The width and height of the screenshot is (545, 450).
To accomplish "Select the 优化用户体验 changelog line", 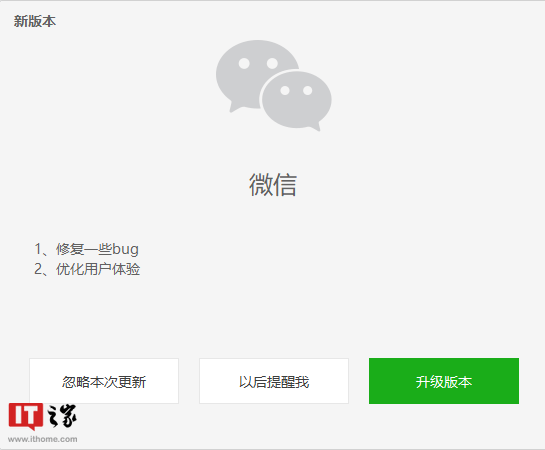I will tap(98, 269).
